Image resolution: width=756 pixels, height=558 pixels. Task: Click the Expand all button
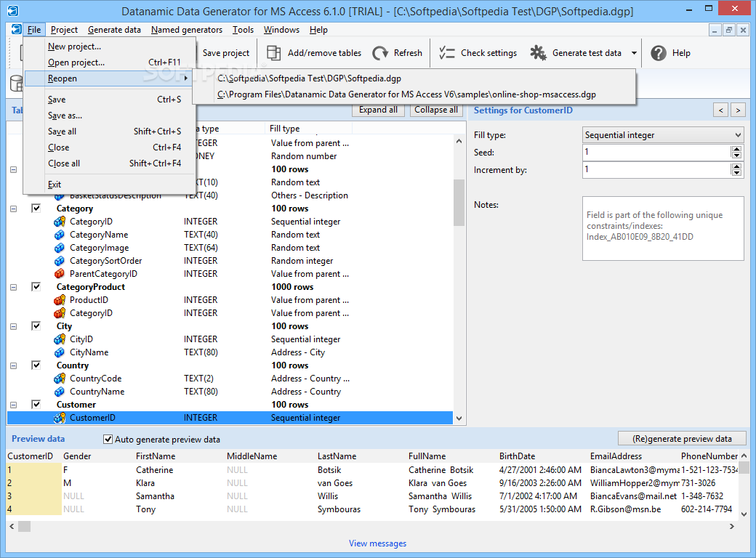click(378, 110)
